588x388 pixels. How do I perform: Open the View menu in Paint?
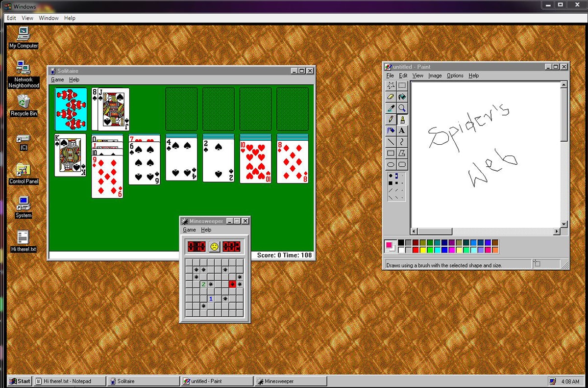pos(418,76)
